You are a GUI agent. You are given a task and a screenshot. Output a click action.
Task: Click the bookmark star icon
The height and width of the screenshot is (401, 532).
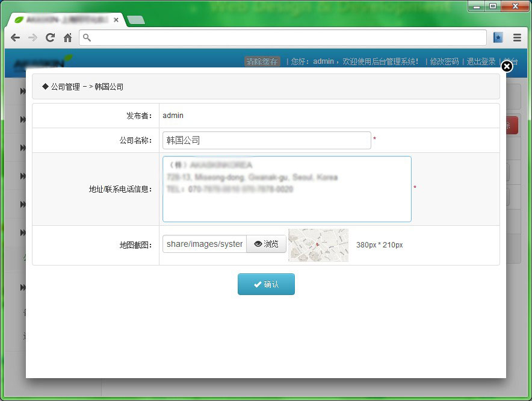click(498, 37)
